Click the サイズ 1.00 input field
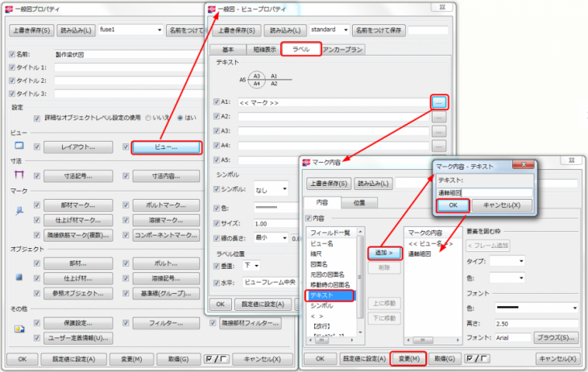The width and height of the screenshot is (588, 372). click(x=275, y=224)
